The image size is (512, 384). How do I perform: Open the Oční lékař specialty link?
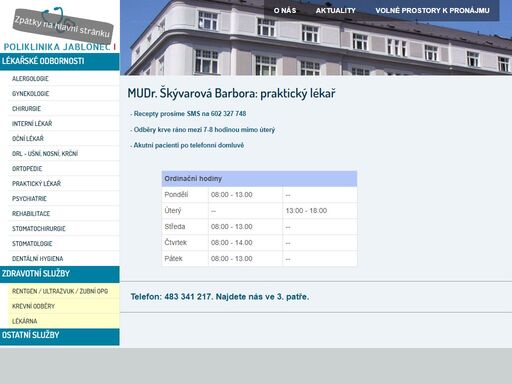coord(28,139)
